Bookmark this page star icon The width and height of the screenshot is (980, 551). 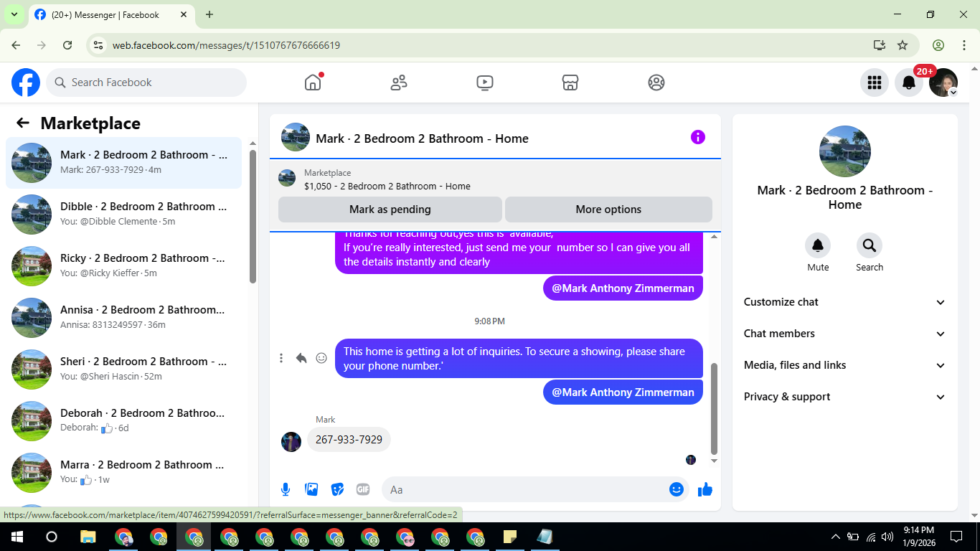(x=903, y=45)
